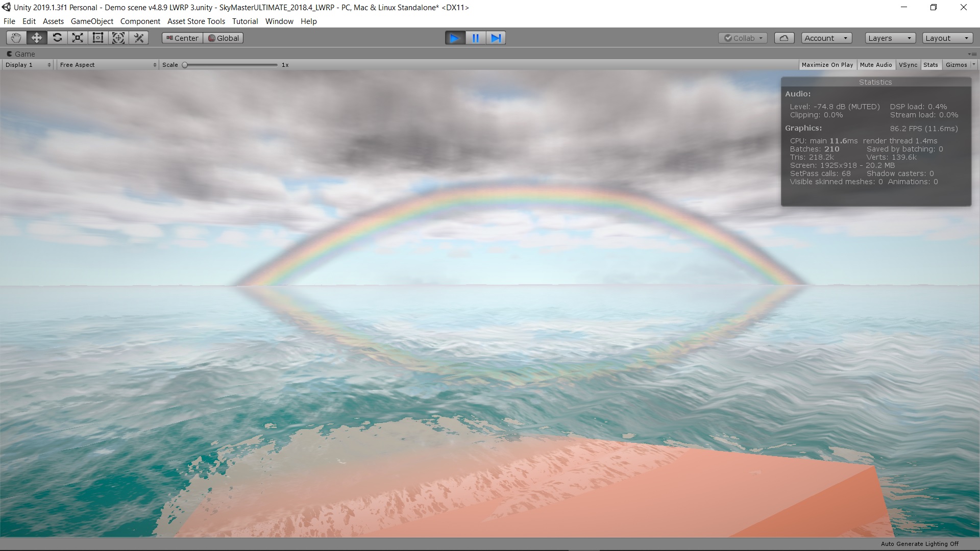Select the Move tool
Viewport: 980px width, 551px height.
(36, 37)
